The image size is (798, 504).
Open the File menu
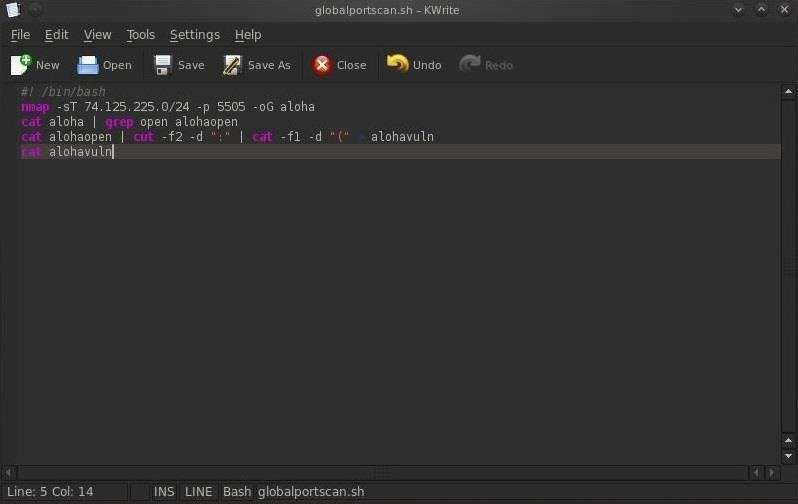(x=20, y=34)
